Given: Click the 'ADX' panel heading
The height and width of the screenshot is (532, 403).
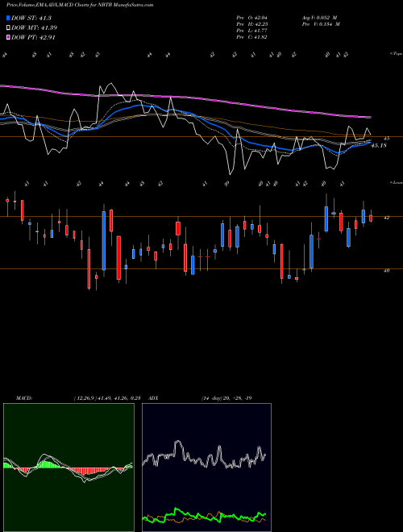Looking at the screenshot, I should point(154,398).
